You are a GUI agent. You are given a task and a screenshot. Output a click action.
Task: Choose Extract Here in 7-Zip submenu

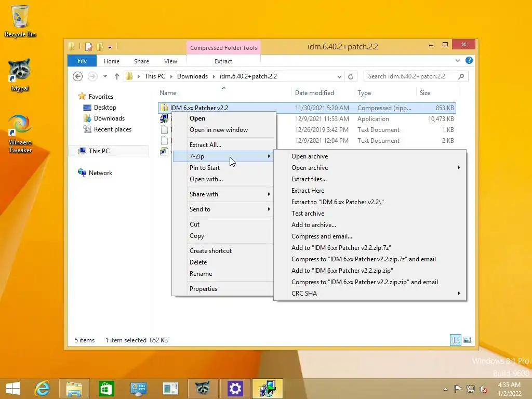point(308,190)
